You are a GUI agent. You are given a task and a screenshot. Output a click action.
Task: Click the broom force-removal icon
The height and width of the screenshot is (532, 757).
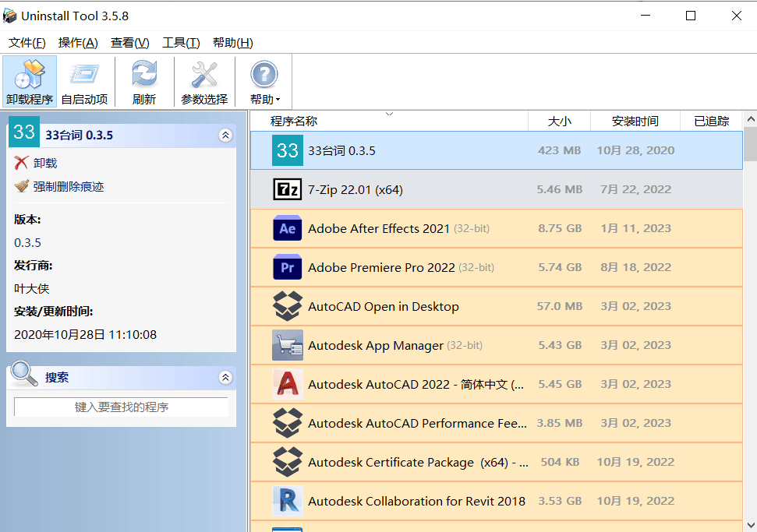point(21,186)
